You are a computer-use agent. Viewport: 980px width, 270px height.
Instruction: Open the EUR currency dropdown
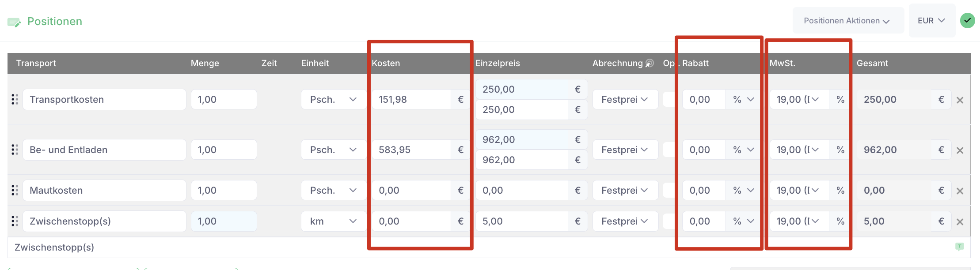pos(932,20)
